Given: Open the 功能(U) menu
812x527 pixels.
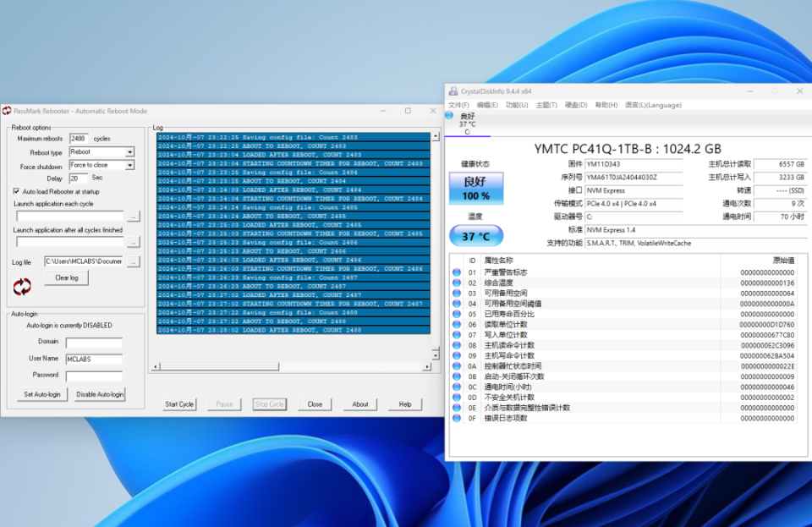Looking at the screenshot, I should [x=517, y=105].
